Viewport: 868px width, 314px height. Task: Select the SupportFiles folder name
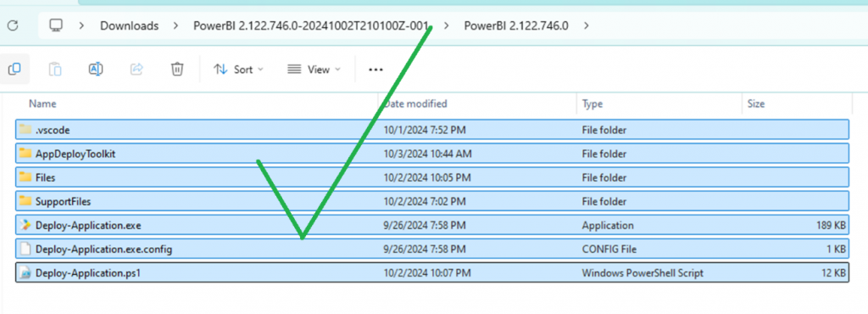(63, 201)
